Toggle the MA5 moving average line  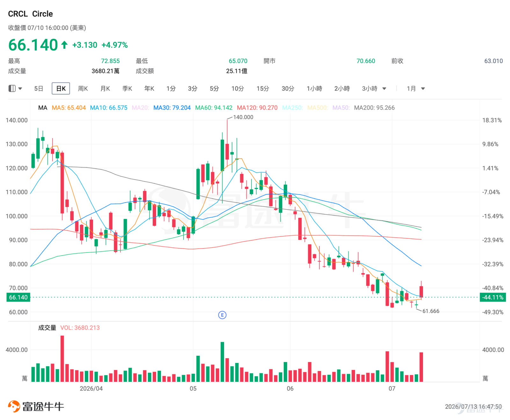point(69,108)
